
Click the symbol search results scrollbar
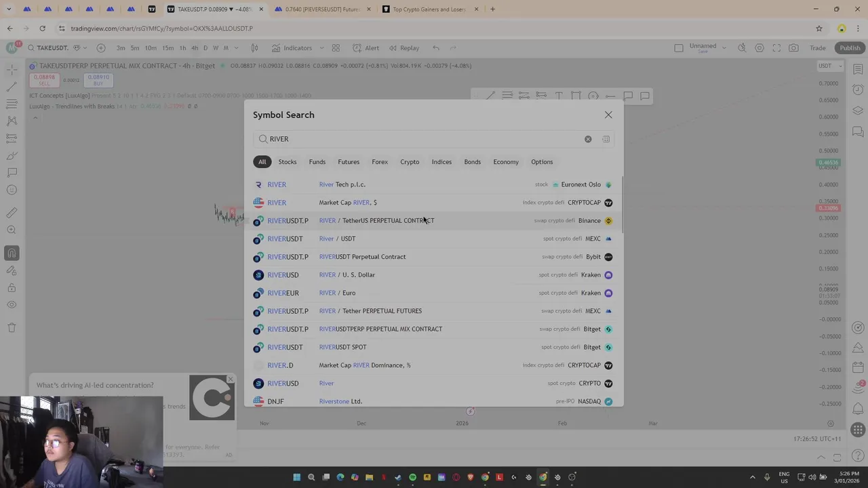621,203
